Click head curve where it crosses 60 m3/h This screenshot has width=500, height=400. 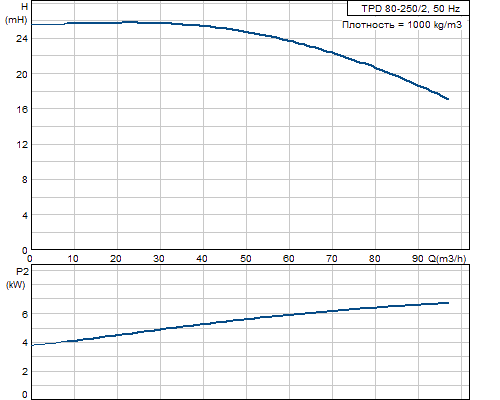click(x=289, y=41)
